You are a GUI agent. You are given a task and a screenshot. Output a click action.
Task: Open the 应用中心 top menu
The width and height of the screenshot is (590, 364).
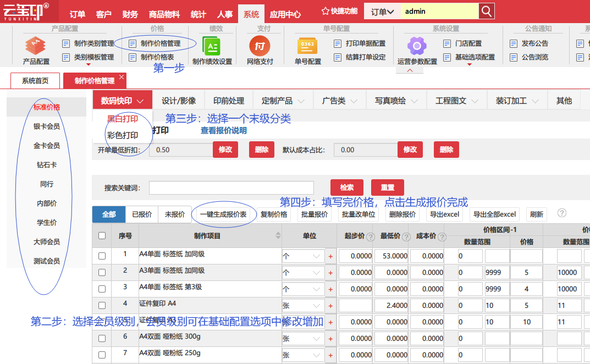point(285,14)
